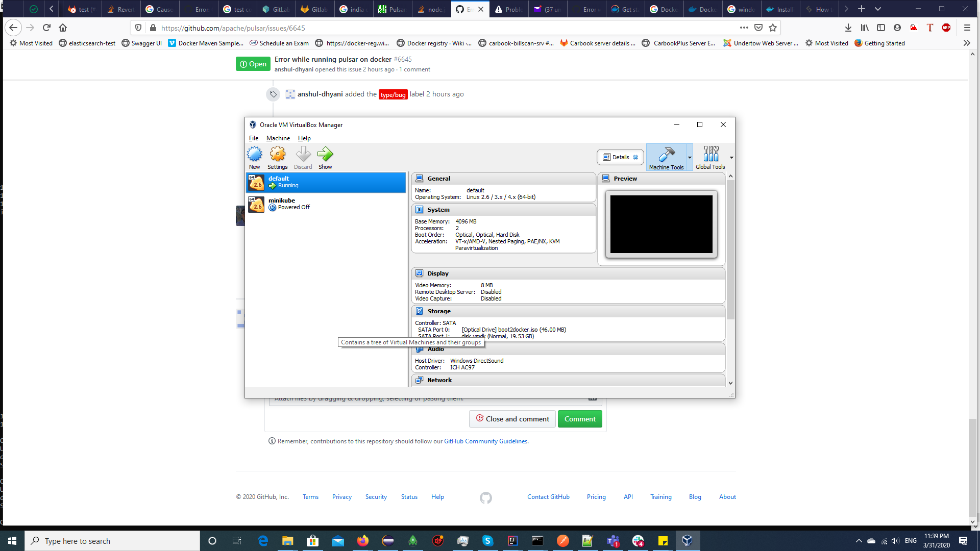Click the green Comment button
Screen dimensions: 980x551
click(x=580, y=419)
